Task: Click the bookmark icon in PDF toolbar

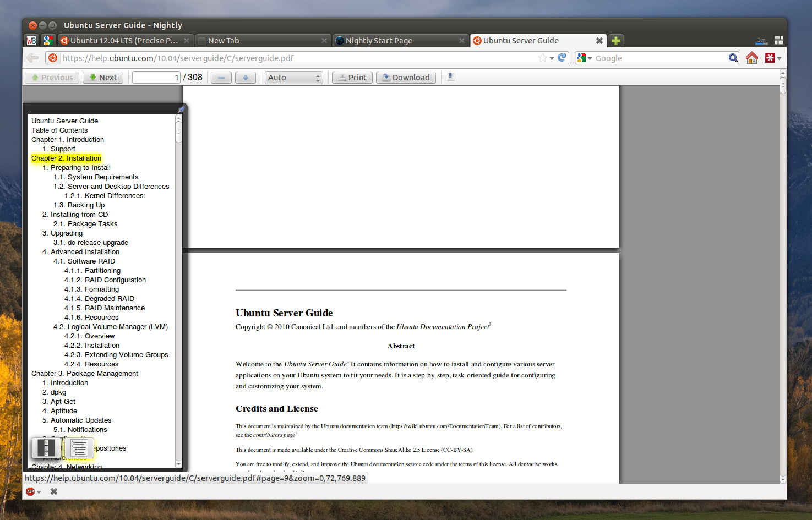Action: 450,77
